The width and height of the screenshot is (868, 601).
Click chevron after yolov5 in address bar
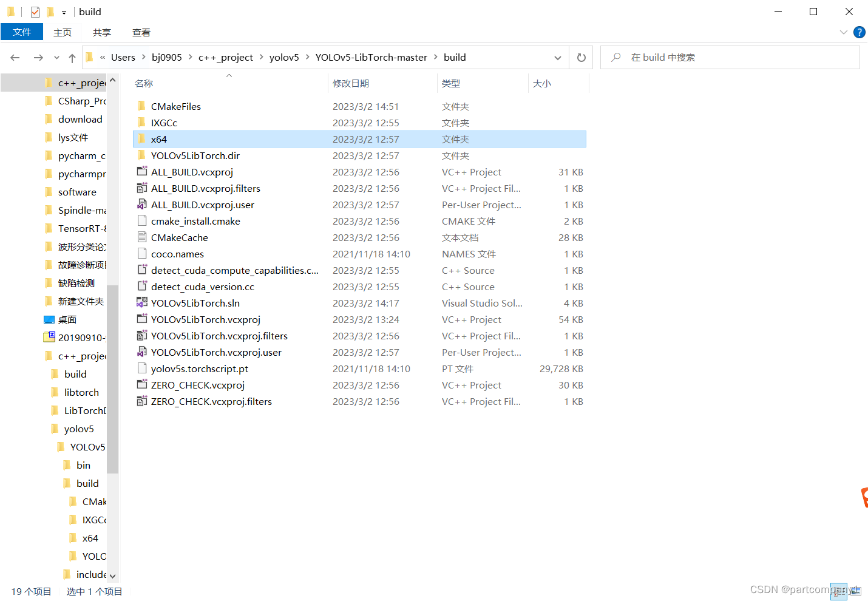pos(308,57)
